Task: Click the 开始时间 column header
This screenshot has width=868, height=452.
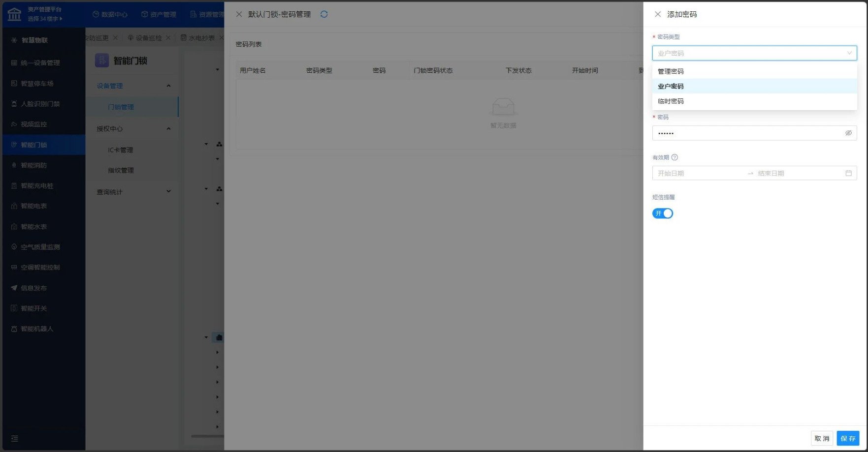Action: pyautogui.click(x=585, y=70)
